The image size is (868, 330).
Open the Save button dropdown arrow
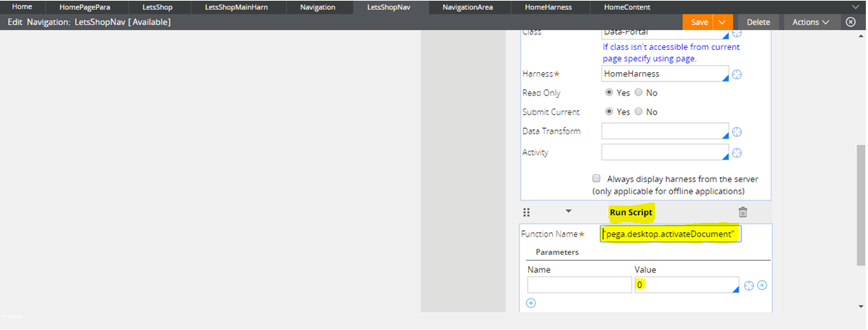coord(723,22)
